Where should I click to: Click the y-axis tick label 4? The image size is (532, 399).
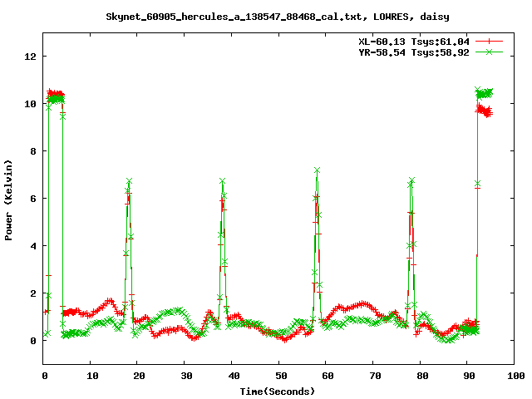click(33, 246)
